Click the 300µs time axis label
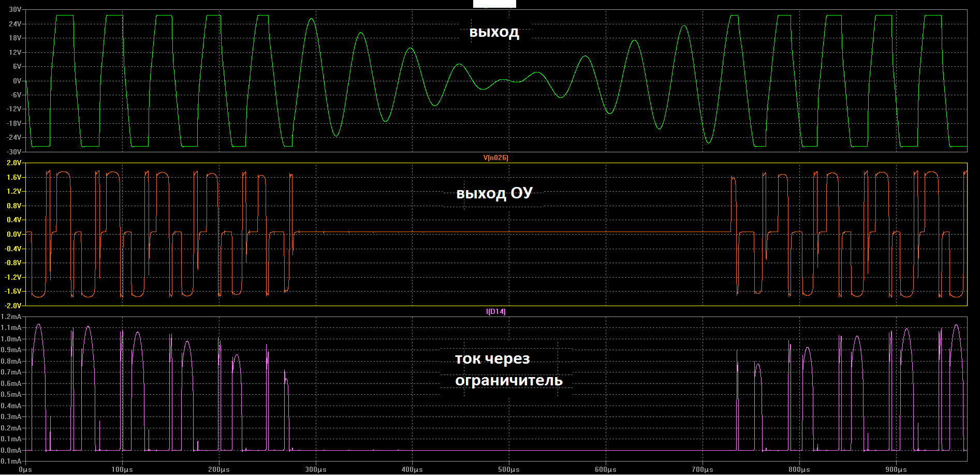Viewport: 980px width, 475px height. 316,469
